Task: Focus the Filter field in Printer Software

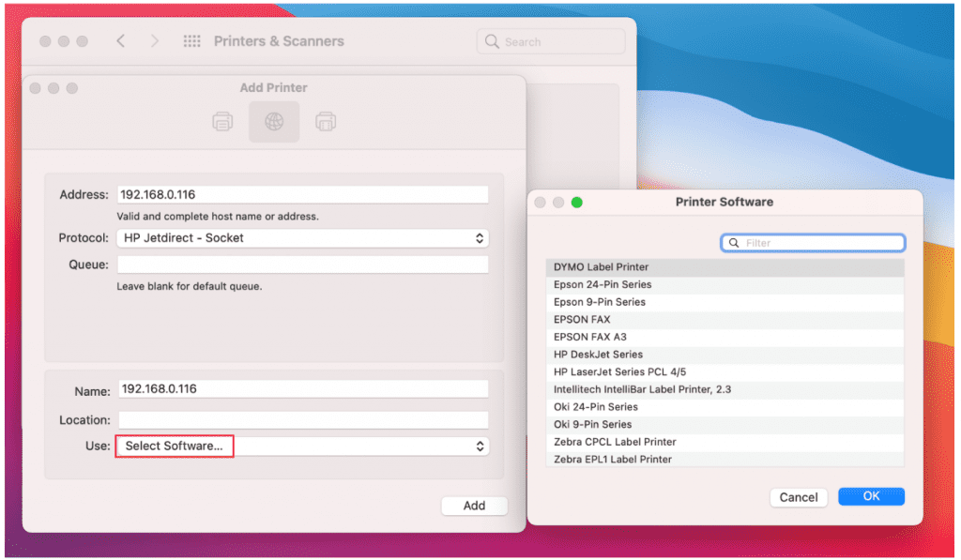Action: pos(813,243)
